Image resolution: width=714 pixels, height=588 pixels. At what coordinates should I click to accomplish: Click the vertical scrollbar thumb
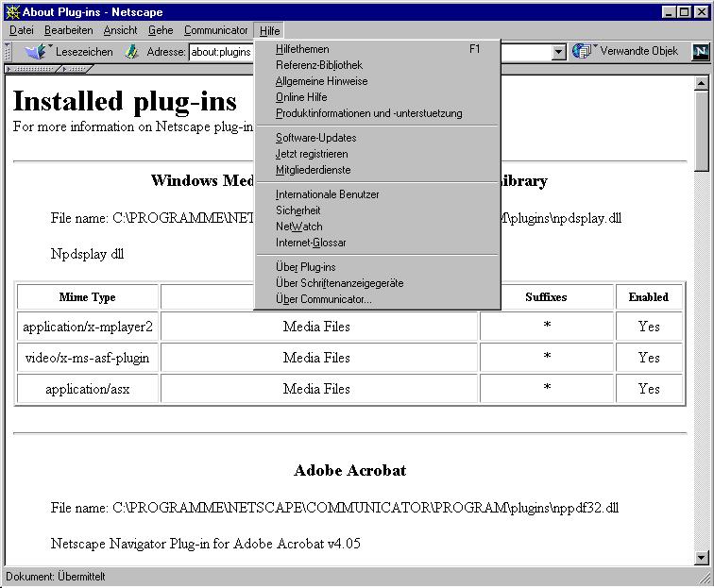[x=701, y=131]
